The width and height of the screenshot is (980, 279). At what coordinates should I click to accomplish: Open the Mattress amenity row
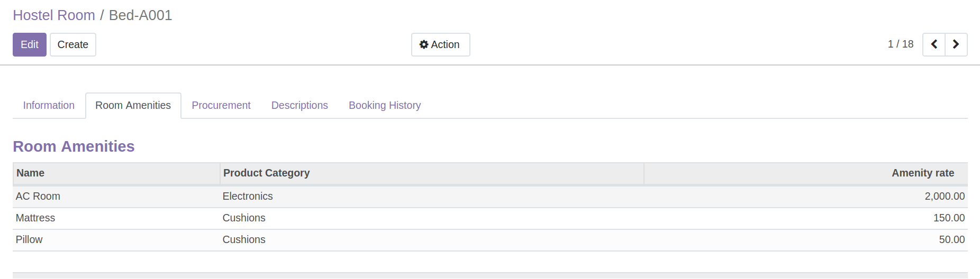(x=490, y=218)
